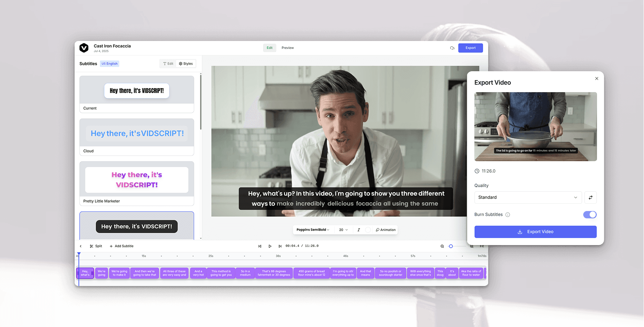The height and width of the screenshot is (327, 644).
Task: Turn off the Burn Subtitles switch
Action: point(590,215)
